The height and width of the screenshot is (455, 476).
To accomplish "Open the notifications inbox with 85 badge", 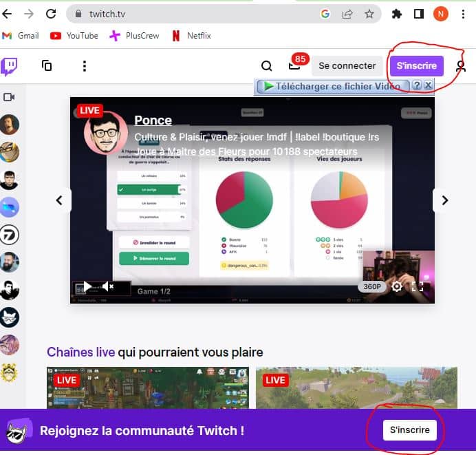I will (294, 65).
